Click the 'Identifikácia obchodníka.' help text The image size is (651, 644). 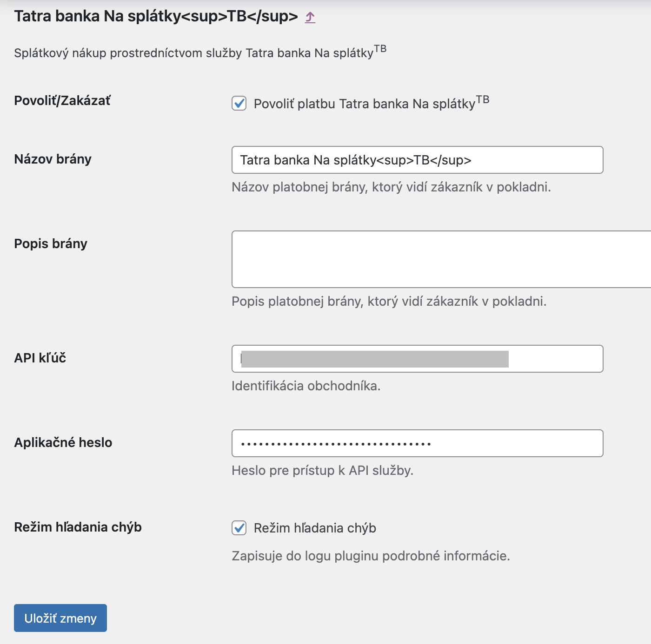[306, 386]
